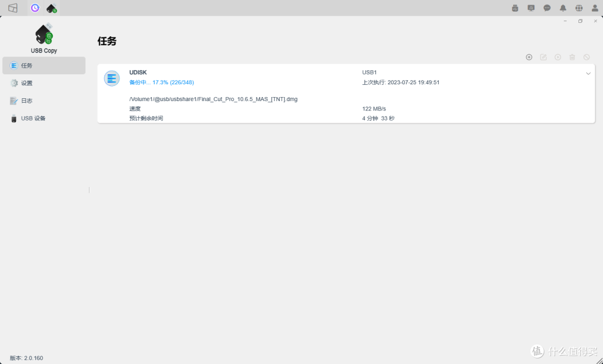Viewport: 603px width, 364px height.
Task: Click the USB1 device label
Action: coord(370,72)
